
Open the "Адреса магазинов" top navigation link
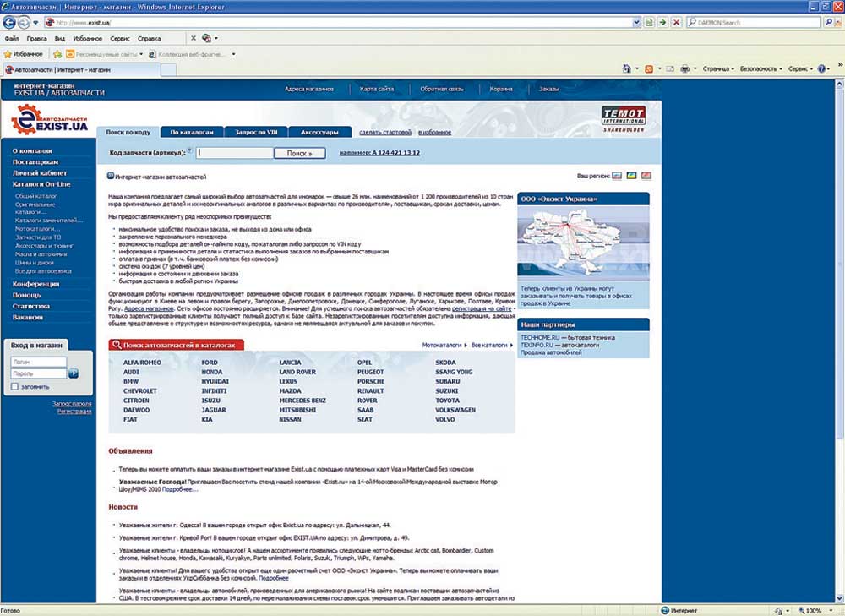(309, 89)
